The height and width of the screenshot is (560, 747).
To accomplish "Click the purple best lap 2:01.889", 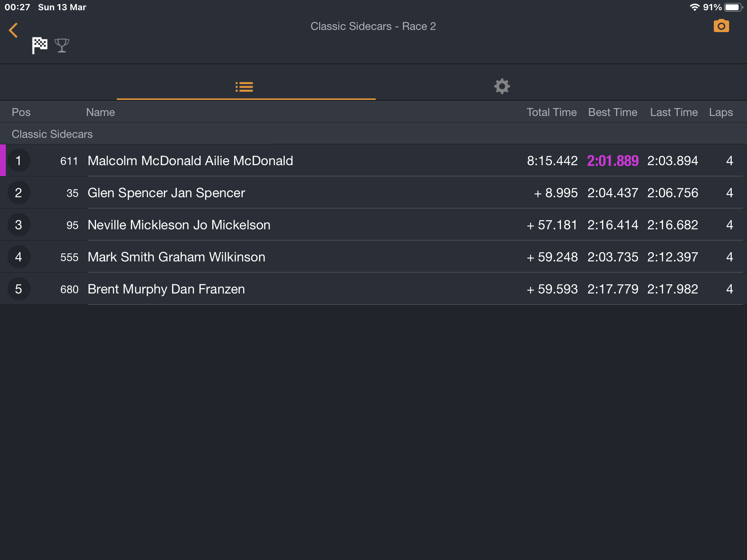I will click(x=613, y=161).
